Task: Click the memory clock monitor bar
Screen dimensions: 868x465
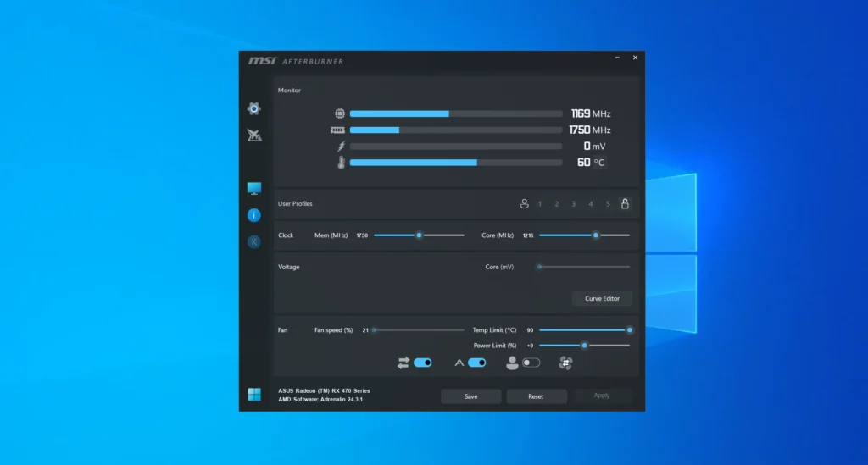Action: click(x=455, y=130)
